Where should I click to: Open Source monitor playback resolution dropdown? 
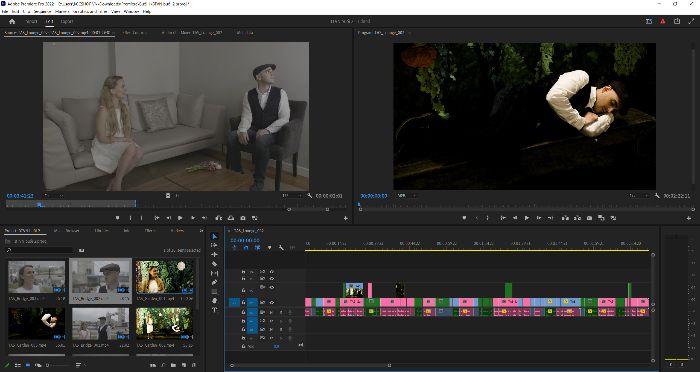[292, 196]
